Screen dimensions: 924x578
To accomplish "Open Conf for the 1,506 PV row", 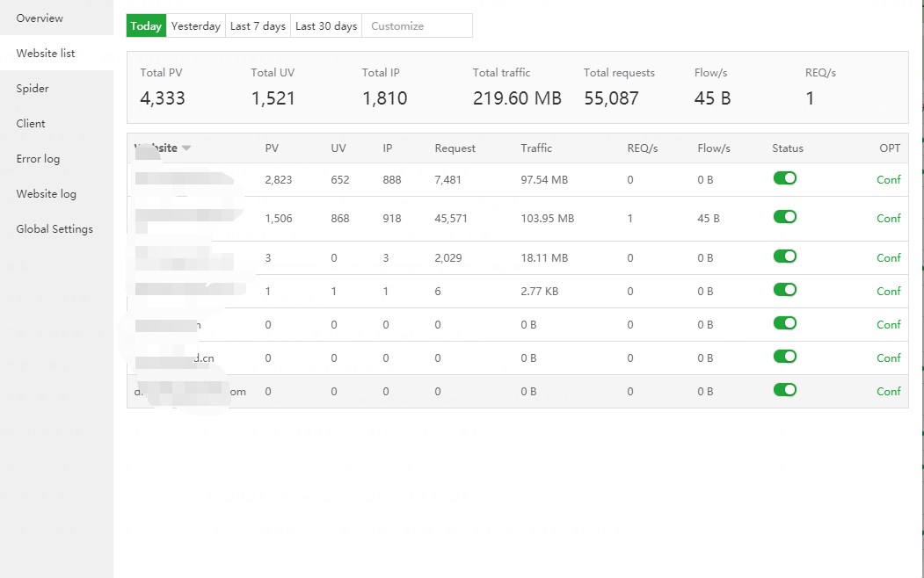I will pyautogui.click(x=888, y=219).
